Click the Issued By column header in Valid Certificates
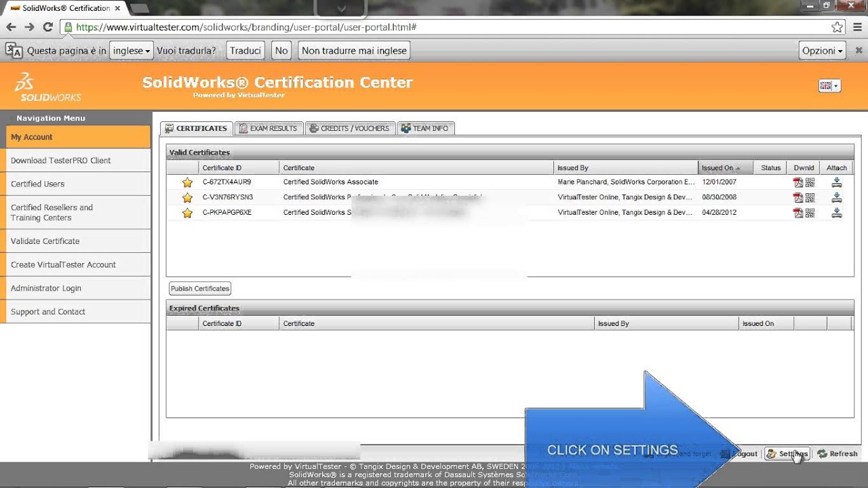868x488 pixels. click(626, 167)
